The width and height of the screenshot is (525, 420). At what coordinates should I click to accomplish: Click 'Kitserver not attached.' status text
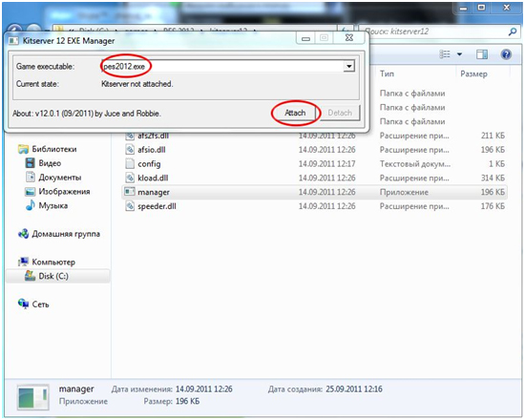click(136, 84)
